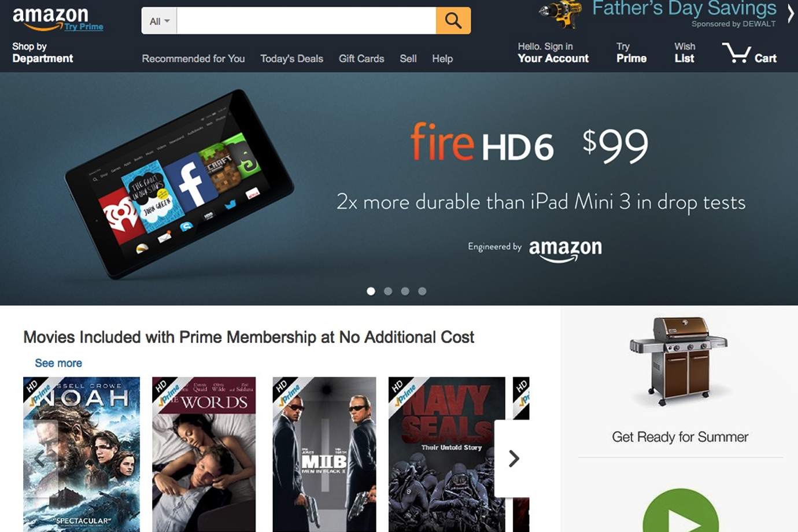This screenshot has width=798, height=532.
Task: Expand the Shop by Department menu
Action: point(43,53)
